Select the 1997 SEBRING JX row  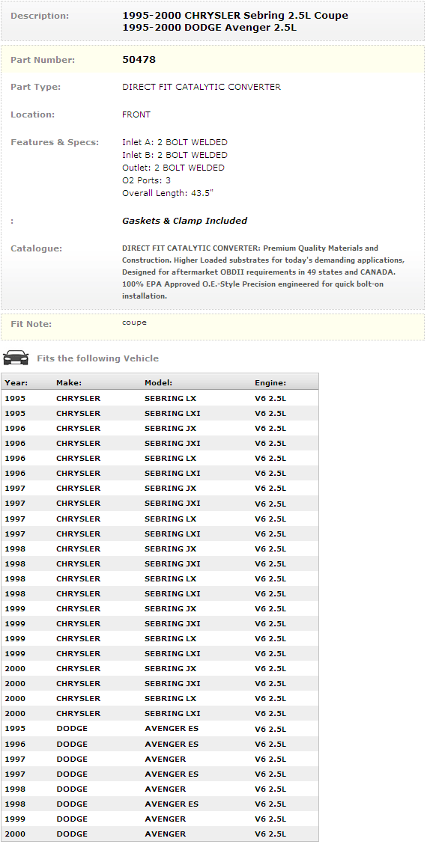(x=160, y=488)
